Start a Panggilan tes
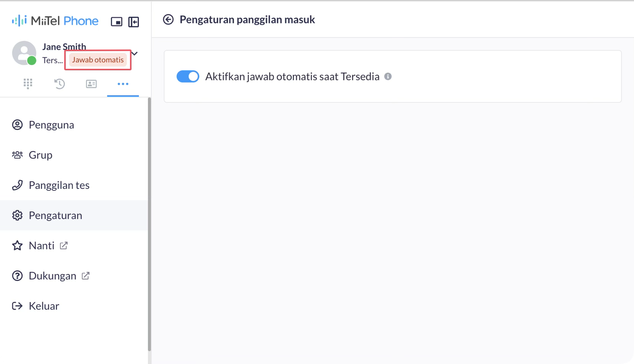The width and height of the screenshot is (634, 364). [x=74, y=185]
